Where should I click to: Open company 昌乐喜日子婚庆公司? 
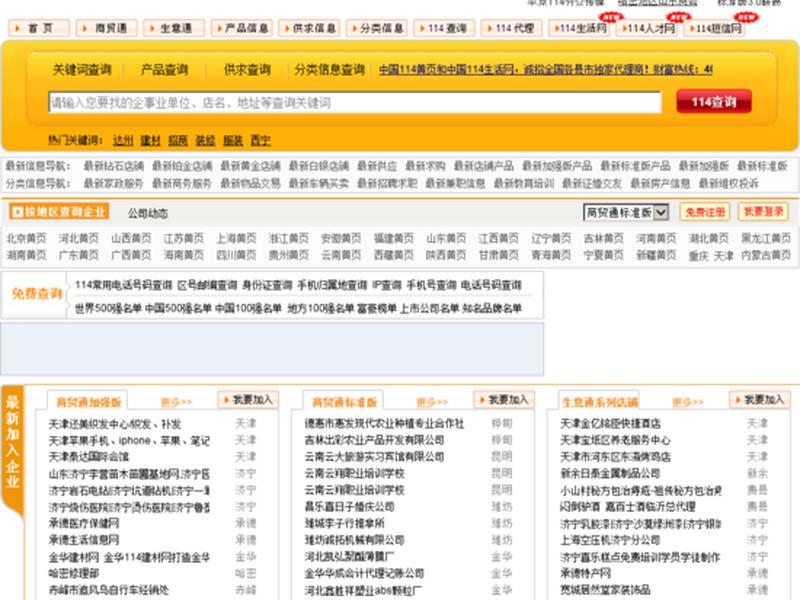(349, 507)
